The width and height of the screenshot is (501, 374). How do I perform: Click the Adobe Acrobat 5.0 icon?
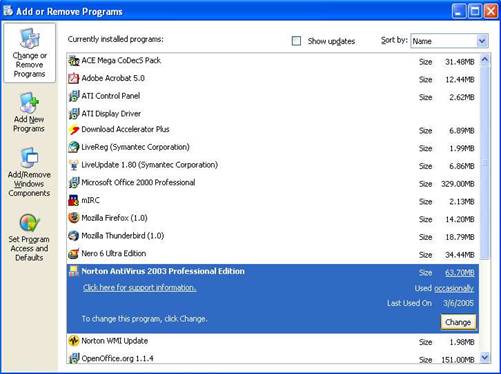pos(73,78)
